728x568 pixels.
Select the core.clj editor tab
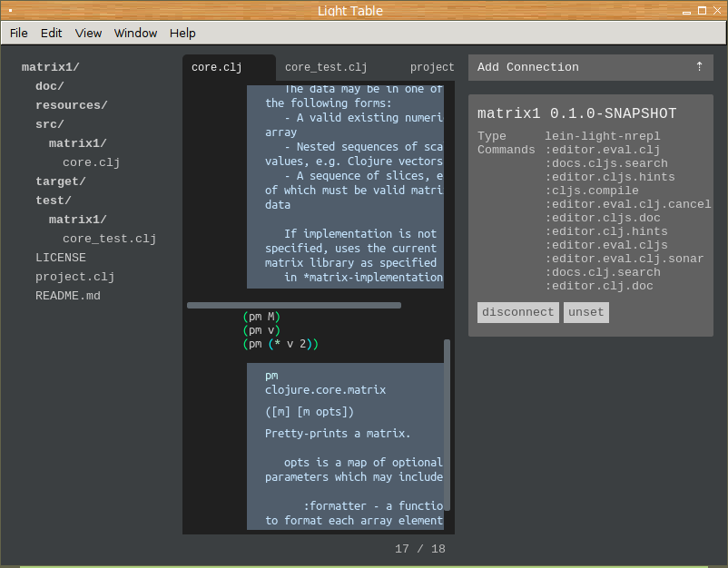[218, 67]
